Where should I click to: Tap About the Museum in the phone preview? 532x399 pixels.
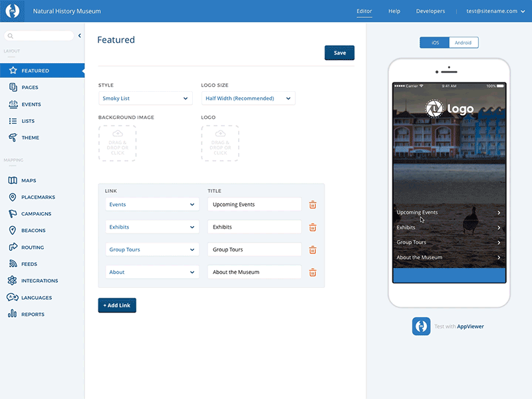[x=449, y=257]
